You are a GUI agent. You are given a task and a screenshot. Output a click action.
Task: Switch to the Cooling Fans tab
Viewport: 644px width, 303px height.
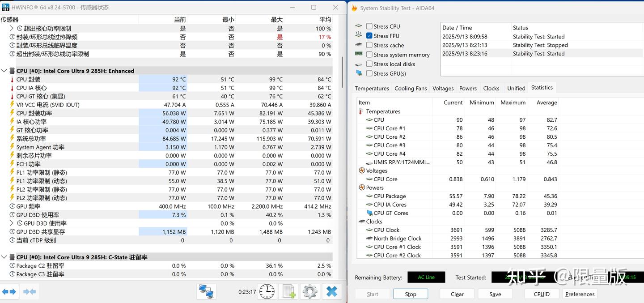[411, 88]
